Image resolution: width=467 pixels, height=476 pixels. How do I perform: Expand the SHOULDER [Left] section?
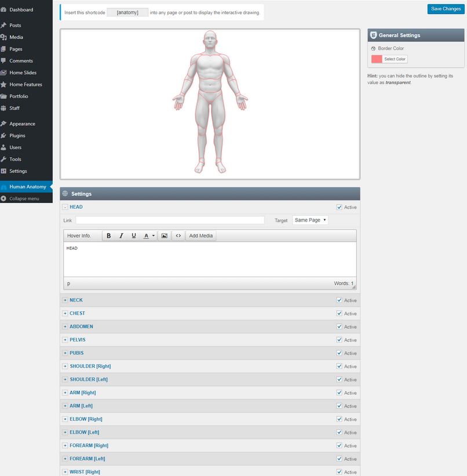coord(65,379)
